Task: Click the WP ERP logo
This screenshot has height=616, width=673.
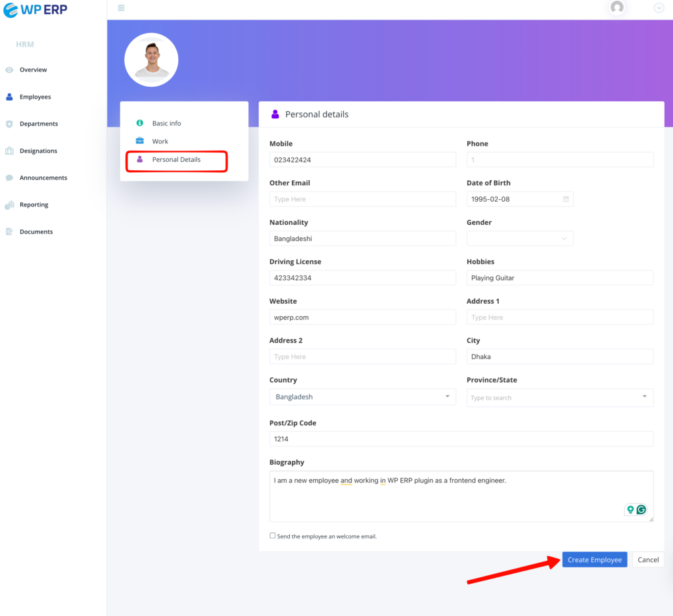Action: click(35, 10)
